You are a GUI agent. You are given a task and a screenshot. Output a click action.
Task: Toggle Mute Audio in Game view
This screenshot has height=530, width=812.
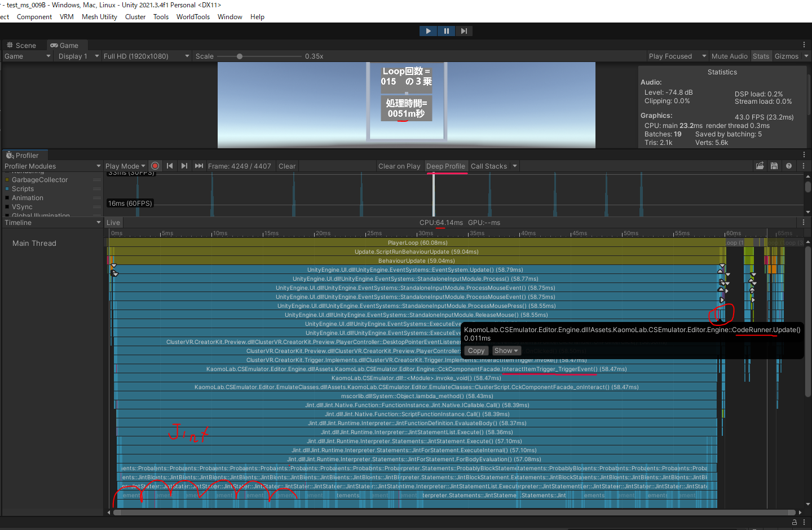(729, 56)
